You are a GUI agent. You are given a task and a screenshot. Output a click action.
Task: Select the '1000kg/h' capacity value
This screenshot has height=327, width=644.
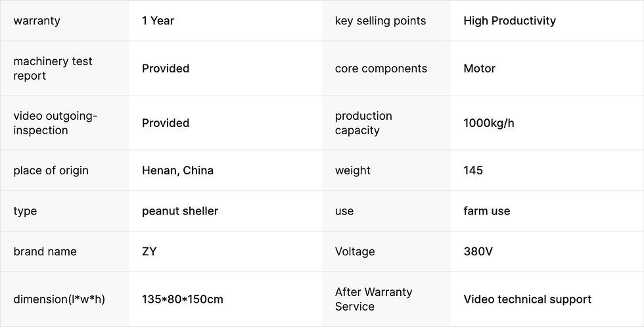[x=489, y=123]
